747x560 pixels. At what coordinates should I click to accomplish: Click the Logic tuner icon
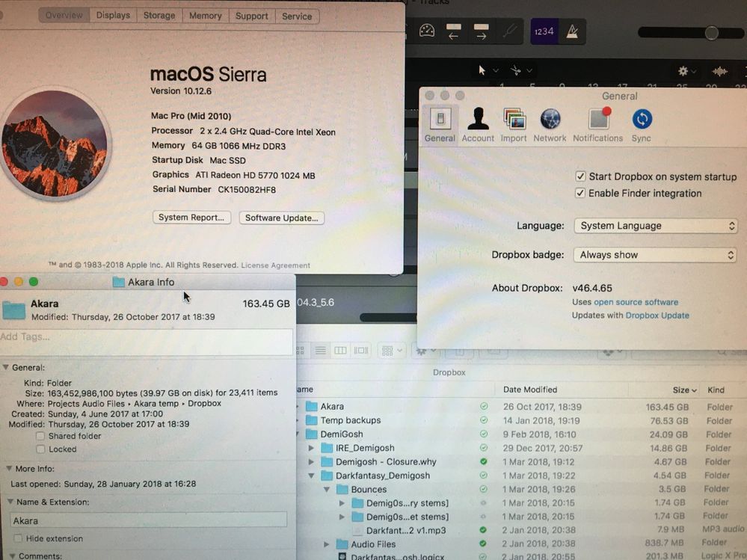point(509,31)
